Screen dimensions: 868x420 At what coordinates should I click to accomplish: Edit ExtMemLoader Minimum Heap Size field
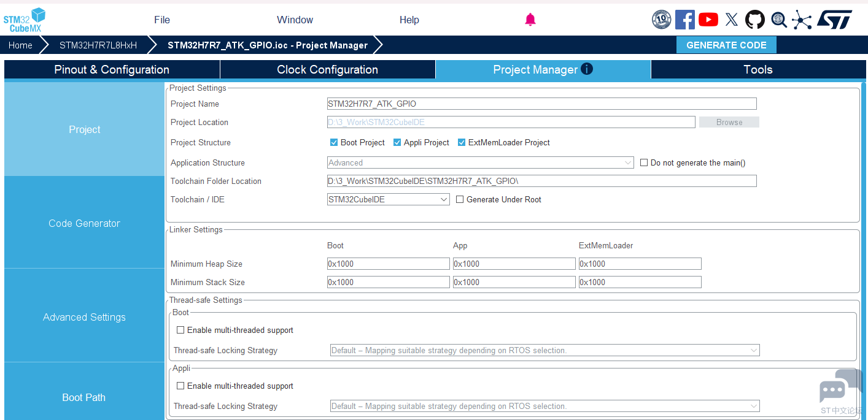tap(640, 264)
